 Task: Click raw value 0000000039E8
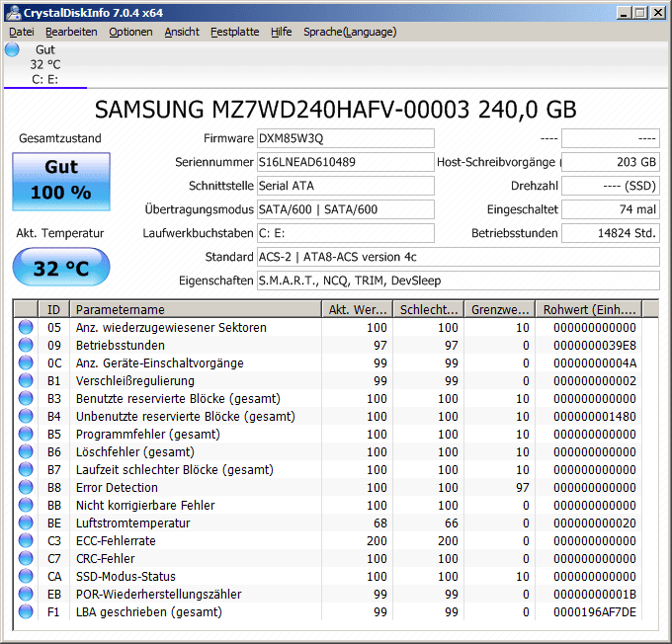click(x=595, y=346)
